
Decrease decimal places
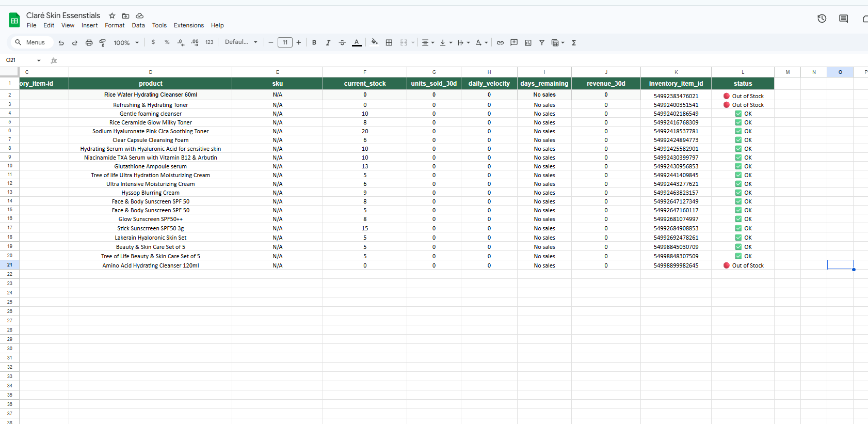pyautogui.click(x=181, y=42)
